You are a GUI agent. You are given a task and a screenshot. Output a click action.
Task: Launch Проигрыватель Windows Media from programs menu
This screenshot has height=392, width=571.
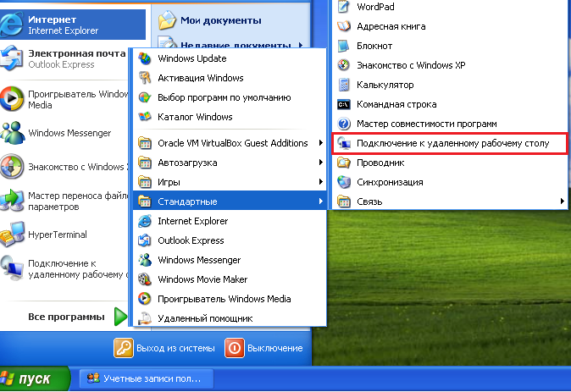pos(230,299)
